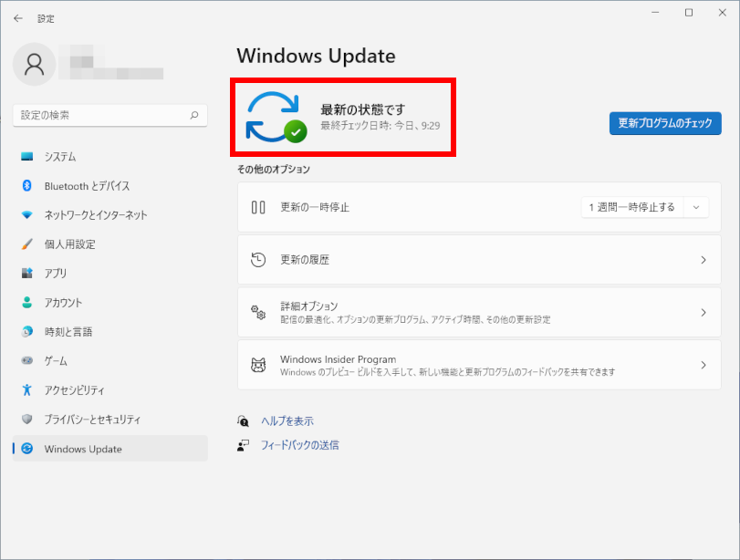Click the 設定の検索 search field
The width and height of the screenshot is (740, 560).
click(x=100, y=116)
